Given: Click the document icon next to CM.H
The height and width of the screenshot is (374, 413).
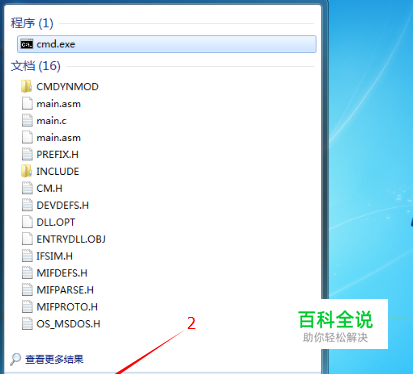Looking at the screenshot, I should [x=27, y=188].
